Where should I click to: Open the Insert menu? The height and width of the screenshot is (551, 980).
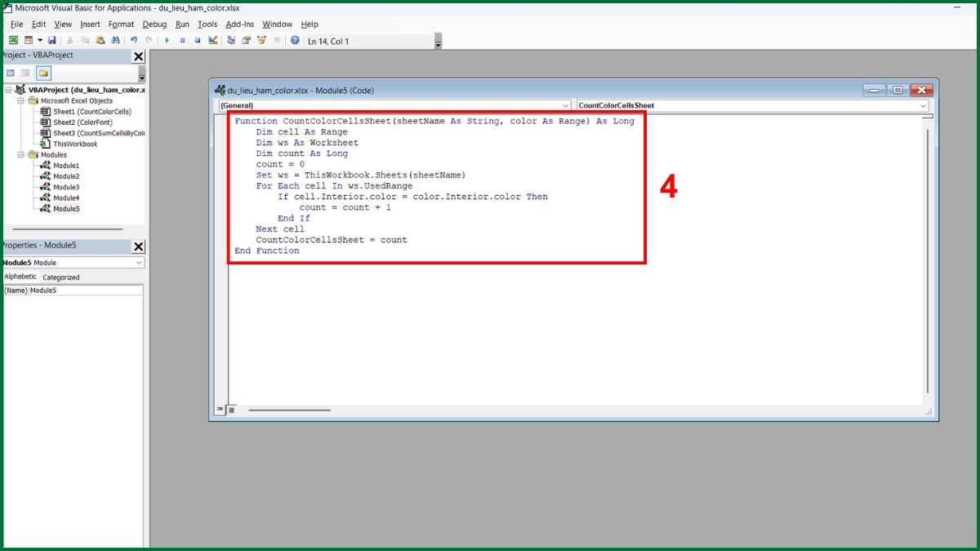pos(90,24)
